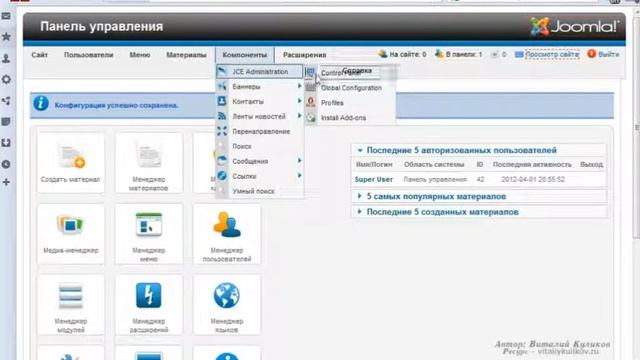Screen dimensions: 640x360
Task: Click the history clock icon in sidebar
Action: coord(6,164)
